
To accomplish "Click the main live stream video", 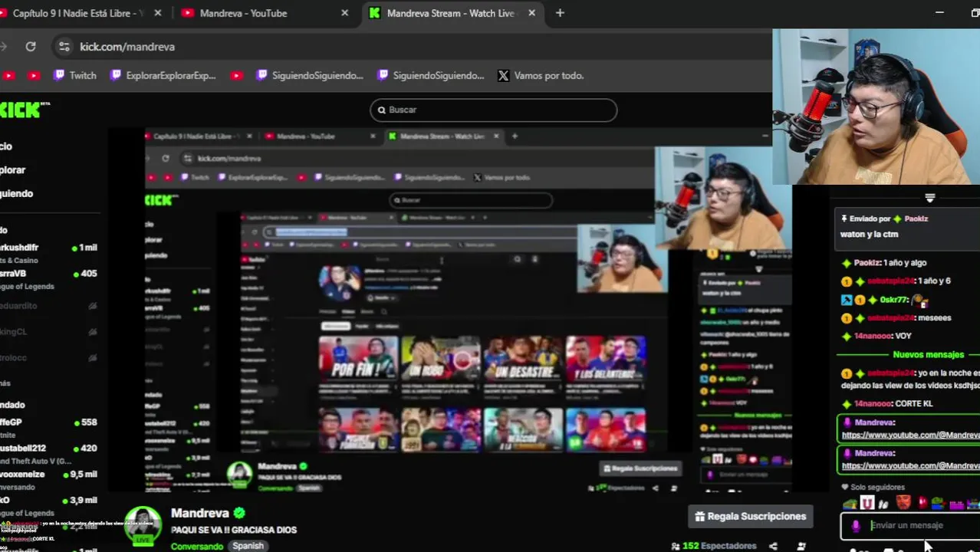I will tap(468, 310).
